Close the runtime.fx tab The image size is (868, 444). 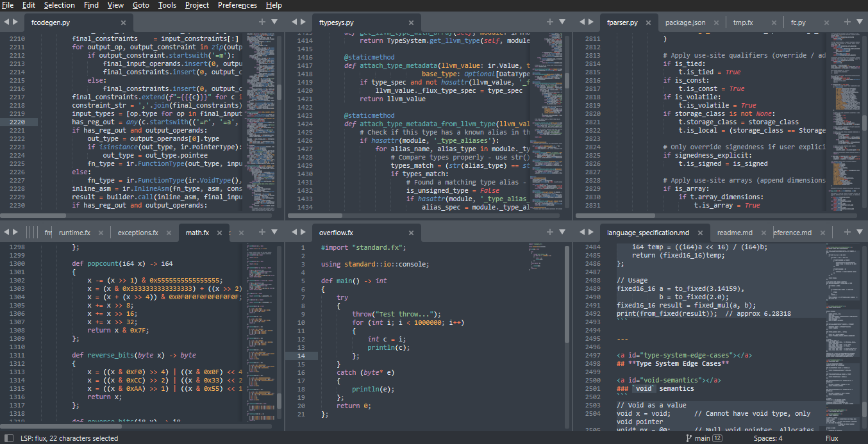[101, 233]
